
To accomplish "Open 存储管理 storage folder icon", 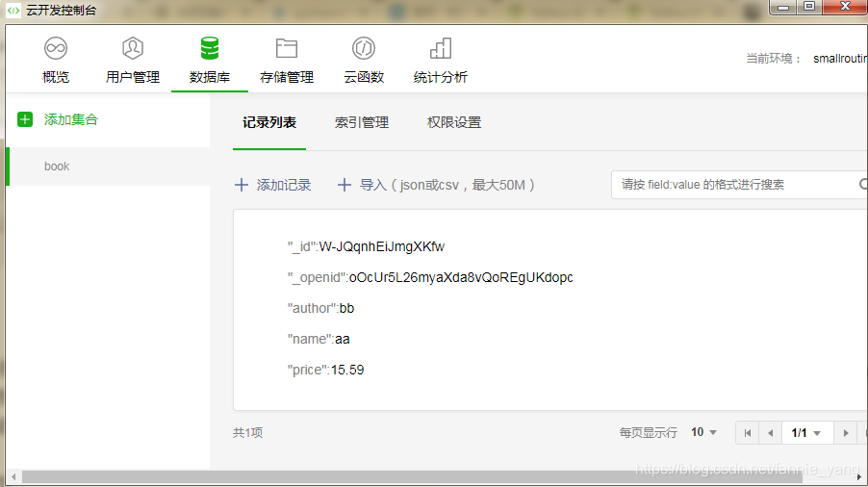I will pos(287,49).
